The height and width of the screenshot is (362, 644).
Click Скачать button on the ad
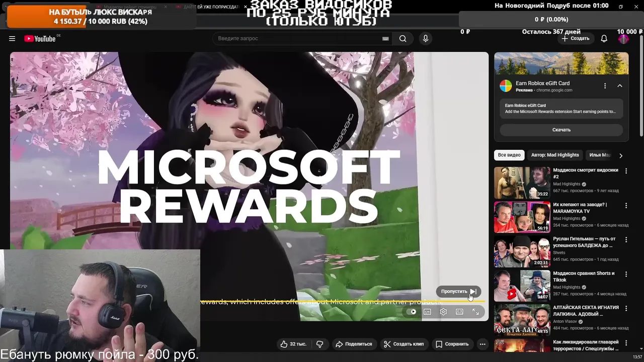(x=561, y=130)
